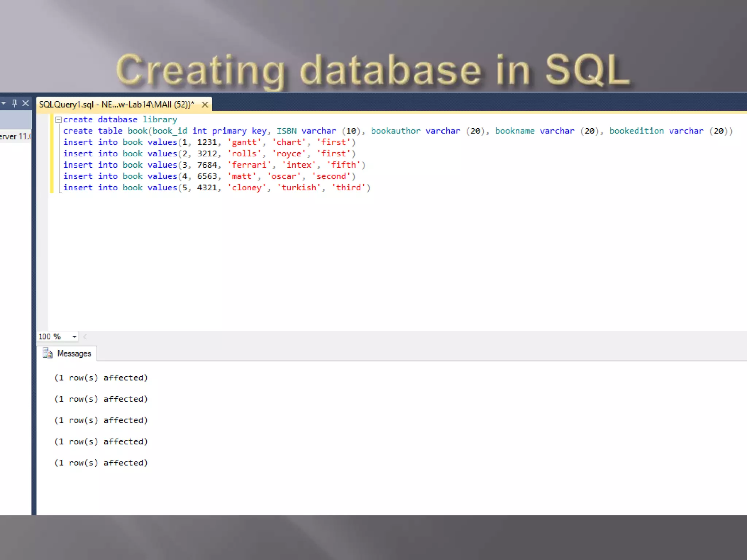747x560 pixels.
Task: Close the Object Explorer side panel
Action: (26, 104)
